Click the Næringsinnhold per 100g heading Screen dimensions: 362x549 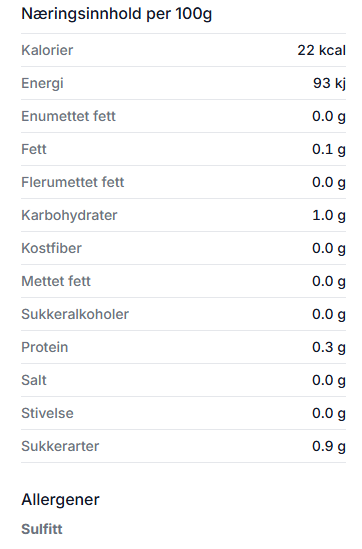[117, 14]
